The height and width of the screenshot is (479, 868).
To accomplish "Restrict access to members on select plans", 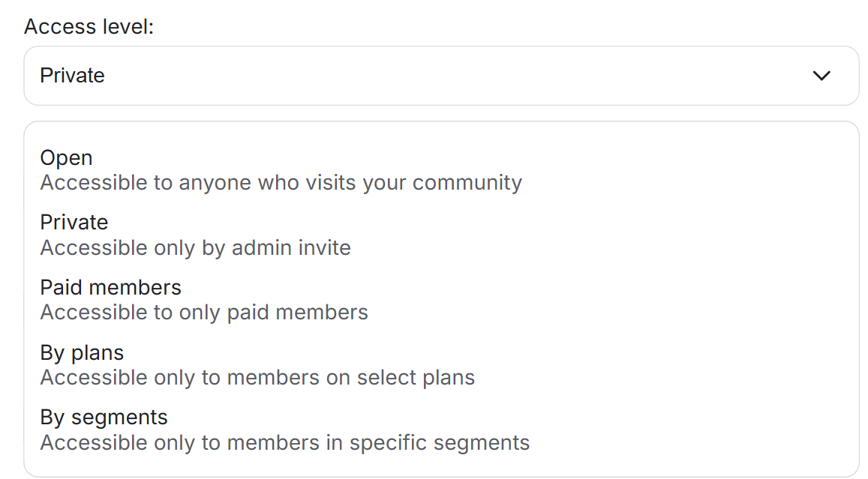I will tap(257, 365).
